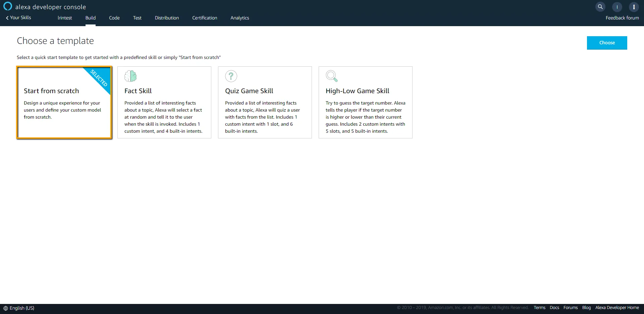Open the English (US) language selector

[22, 308]
